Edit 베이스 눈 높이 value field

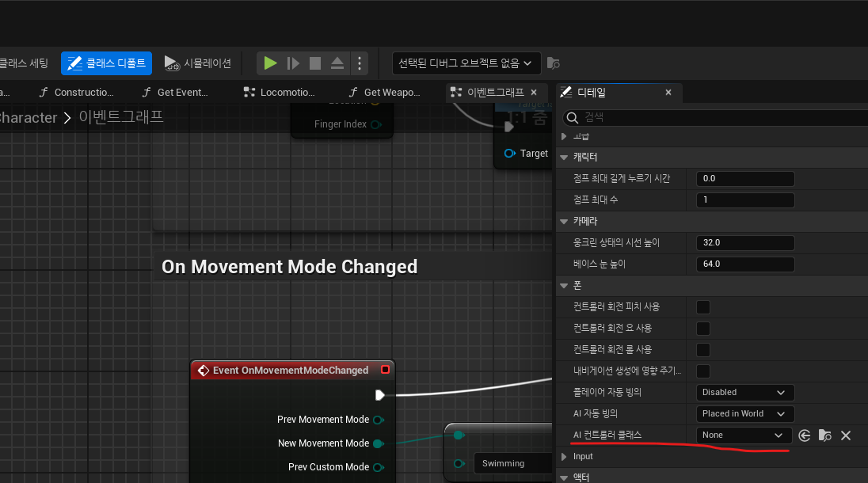[745, 264]
